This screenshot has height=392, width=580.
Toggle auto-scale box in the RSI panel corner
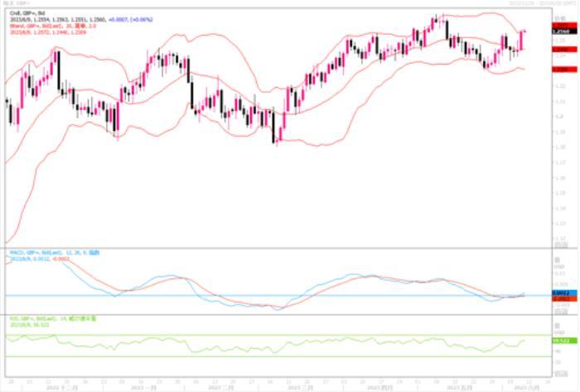(x=561, y=372)
